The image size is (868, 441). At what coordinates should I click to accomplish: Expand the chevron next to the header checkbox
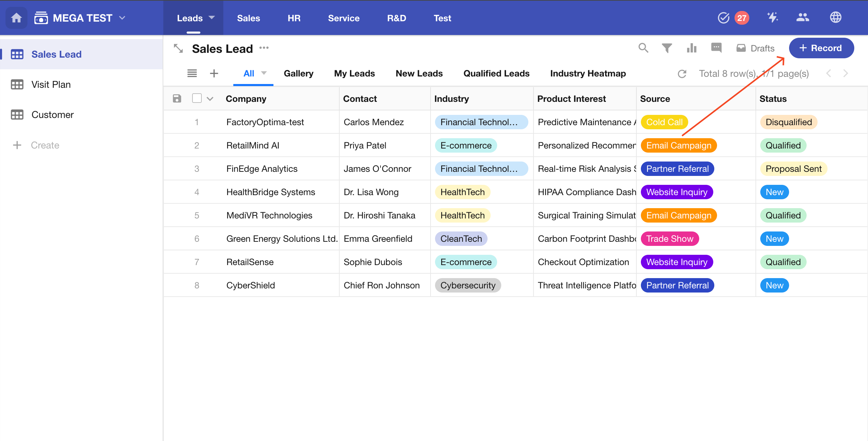pyautogui.click(x=210, y=99)
